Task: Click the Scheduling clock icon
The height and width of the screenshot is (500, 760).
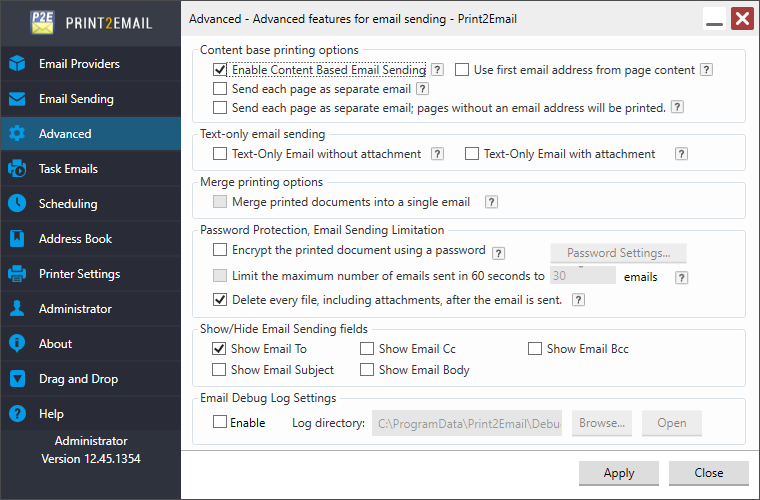Action: [x=17, y=204]
